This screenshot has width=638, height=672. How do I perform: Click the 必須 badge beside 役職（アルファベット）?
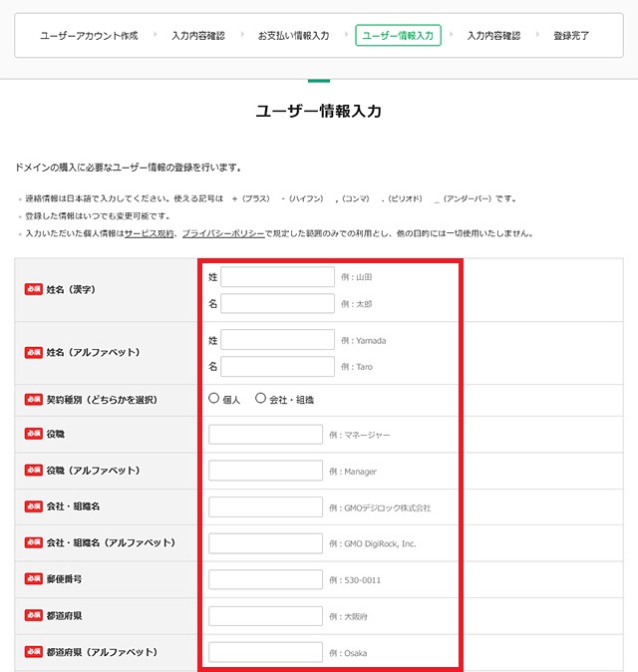tap(34, 471)
